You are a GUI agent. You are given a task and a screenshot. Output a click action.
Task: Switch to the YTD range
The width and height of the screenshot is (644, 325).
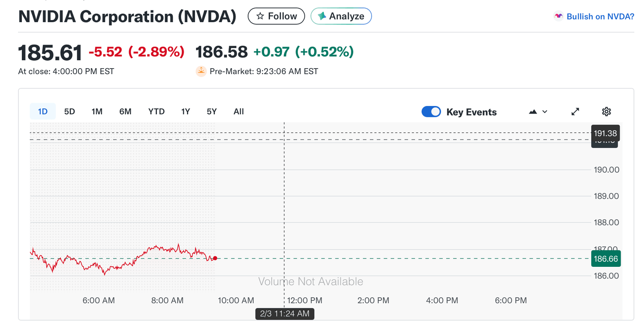click(x=156, y=111)
